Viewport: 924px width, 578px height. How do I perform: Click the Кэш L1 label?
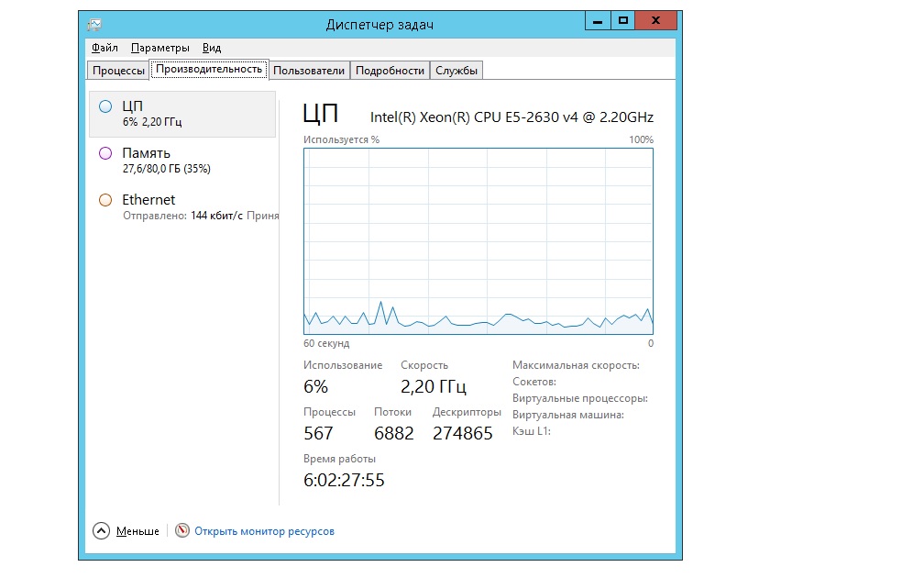click(532, 431)
